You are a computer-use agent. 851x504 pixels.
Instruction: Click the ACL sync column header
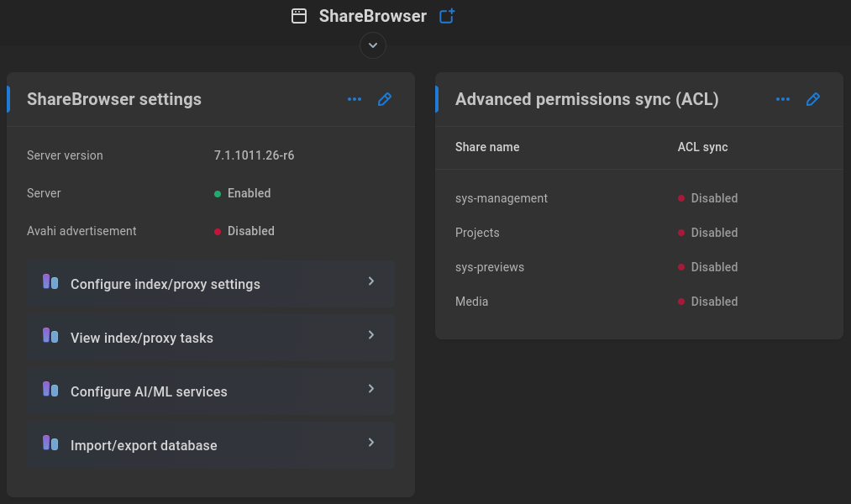[x=702, y=147]
